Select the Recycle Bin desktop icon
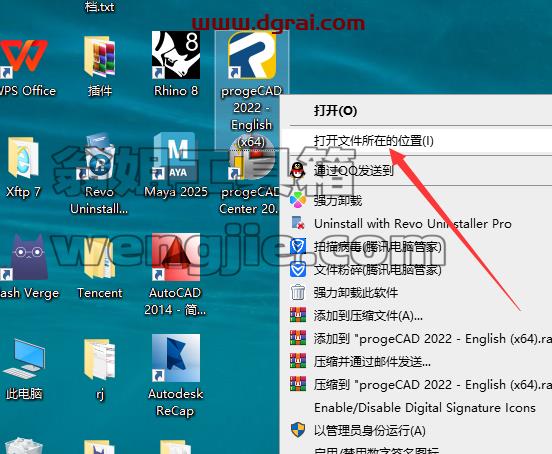 24,446
